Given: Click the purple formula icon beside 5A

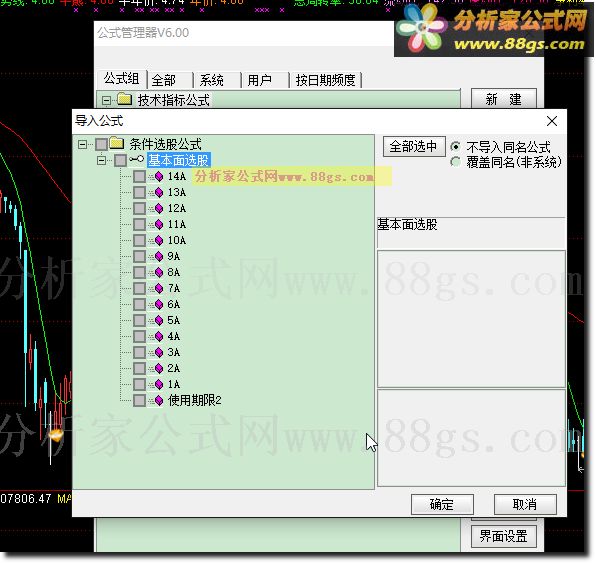Looking at the screenshot, I should click(x=159, y=320).
